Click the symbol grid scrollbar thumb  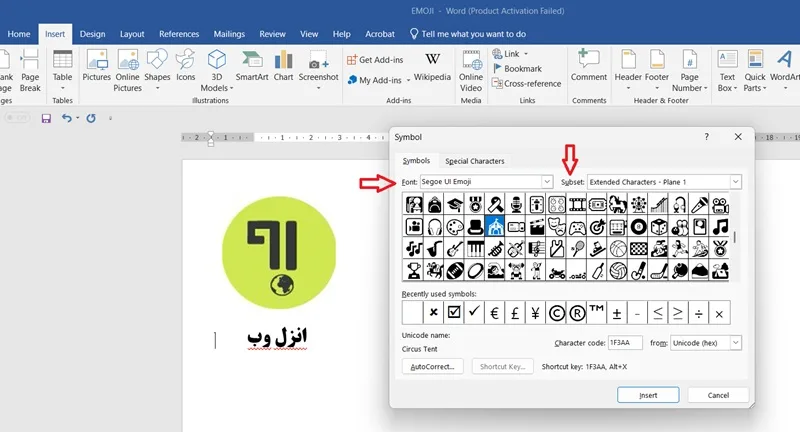[x=735, y=237]
